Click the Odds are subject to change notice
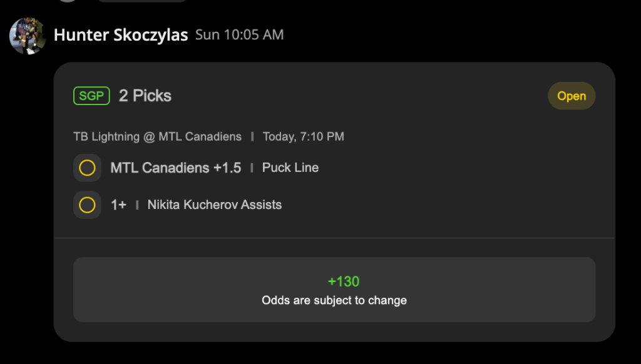This screenshot has width=641, height=364. pos(334,300)
